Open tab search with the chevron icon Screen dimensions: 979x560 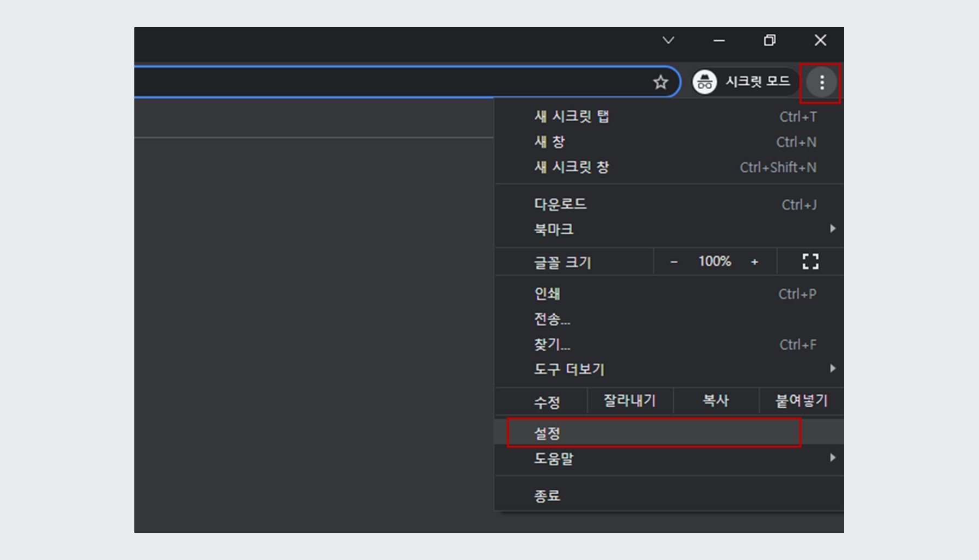click(x=668, y=40)
